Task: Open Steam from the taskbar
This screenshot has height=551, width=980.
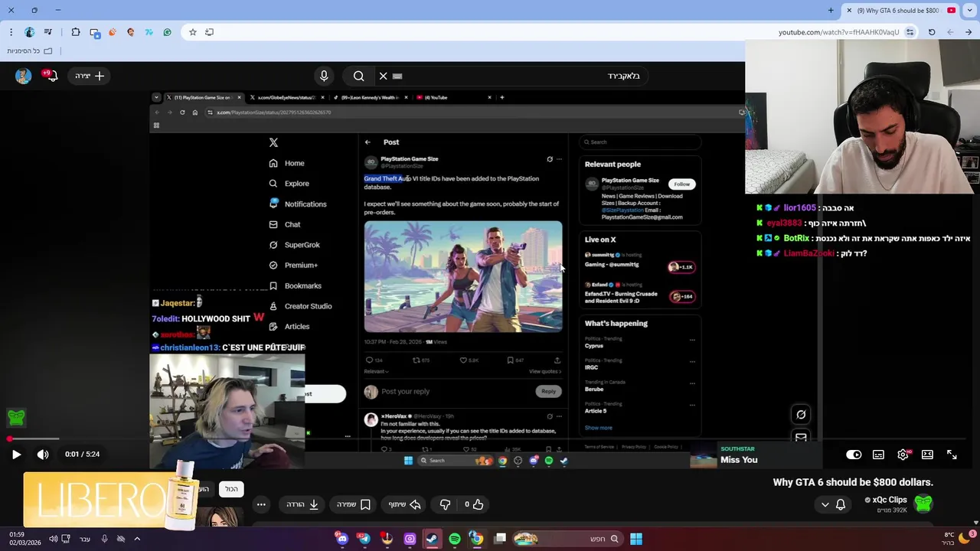Action: 432,539
